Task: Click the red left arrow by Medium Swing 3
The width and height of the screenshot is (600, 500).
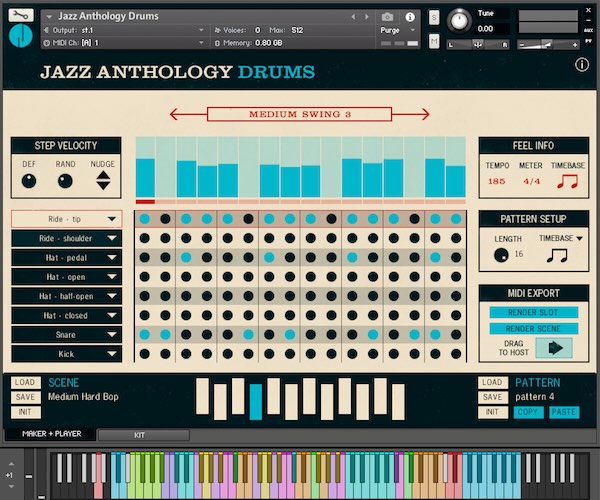Action: (x=188, y=114)
